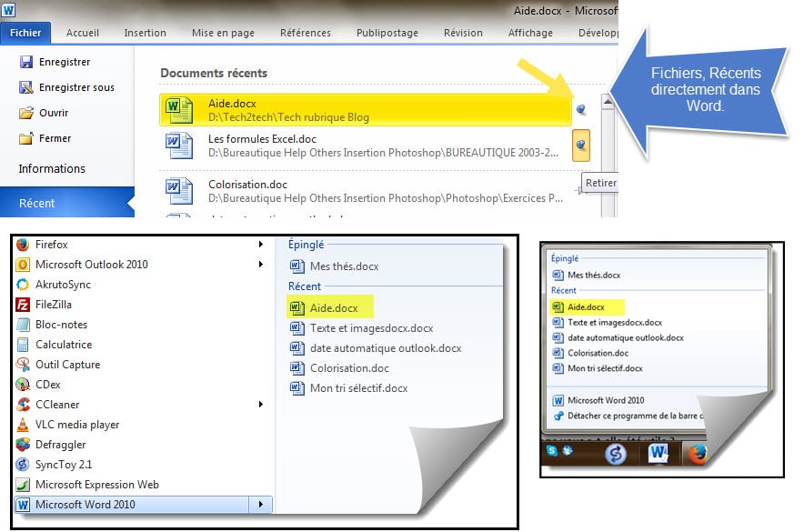Open Colorisation.doc in Documents récents
The height and width of the screenshot is (532, 804).
click(x=365, y=191)
